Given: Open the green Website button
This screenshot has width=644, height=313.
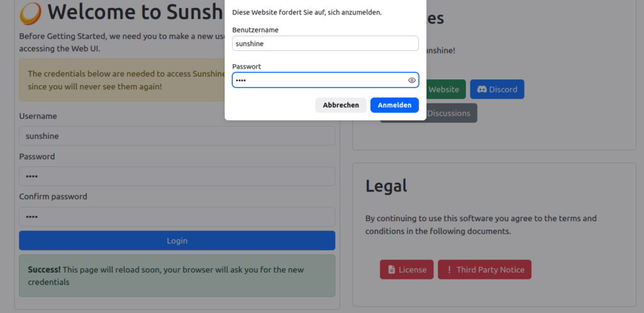Looking at the screenshot, I should point(446,89).
